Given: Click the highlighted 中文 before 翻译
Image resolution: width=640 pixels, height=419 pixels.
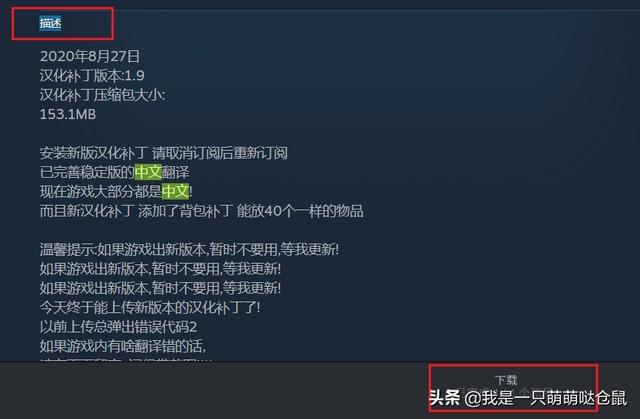Looking at the screenshot, I should tap(148, 172).
